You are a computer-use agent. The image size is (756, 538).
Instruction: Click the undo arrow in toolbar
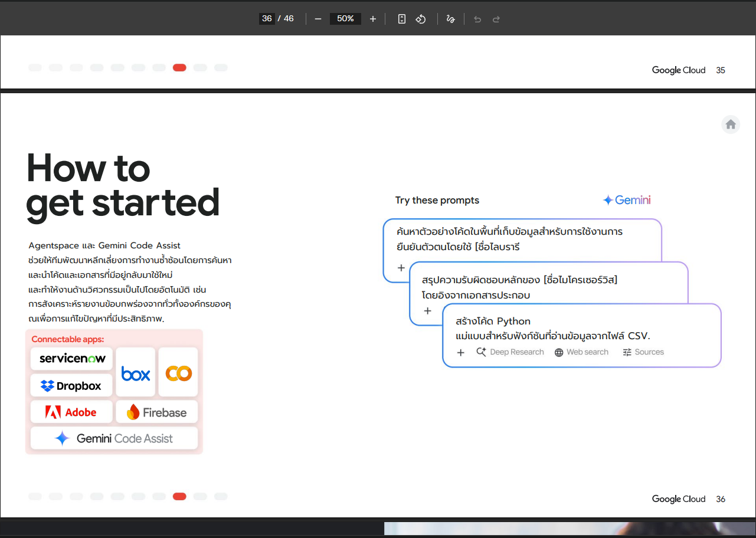point(477,19)
